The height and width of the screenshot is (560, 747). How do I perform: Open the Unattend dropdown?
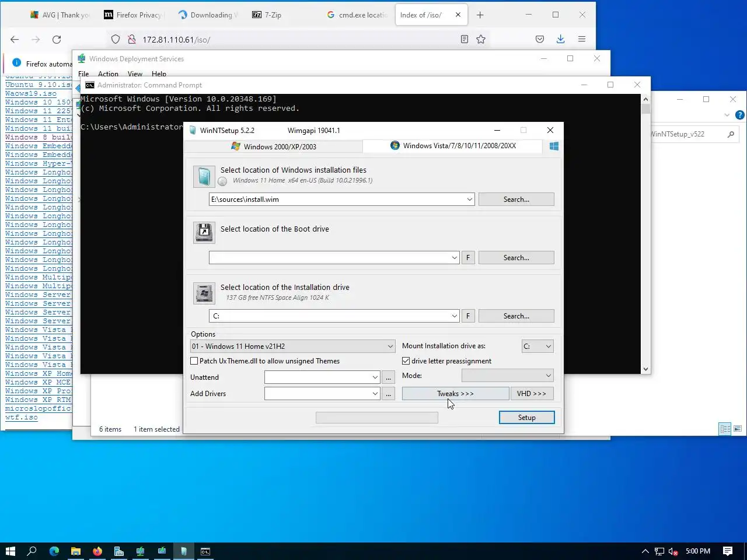point(375,377)
